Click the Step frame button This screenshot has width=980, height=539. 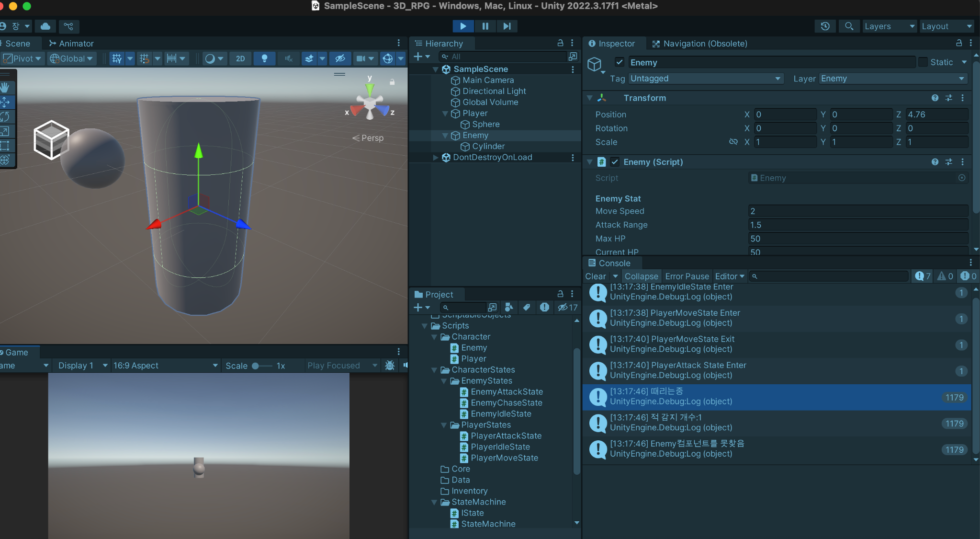[x=507, y=26]
